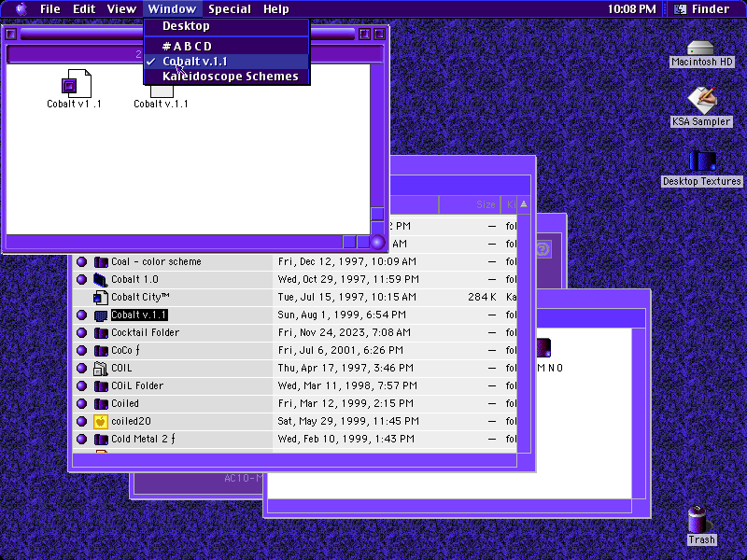Click the Cobalt City™ file name

point(141,297)
